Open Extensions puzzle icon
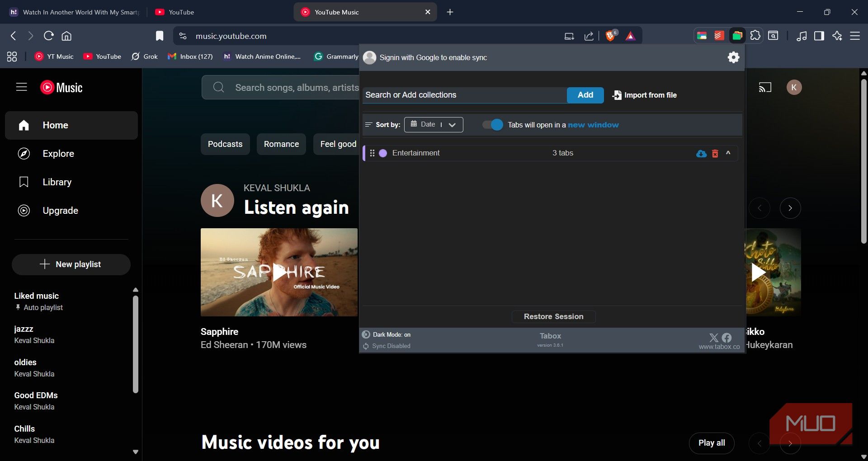868x461 pixels. click(755, 36)
